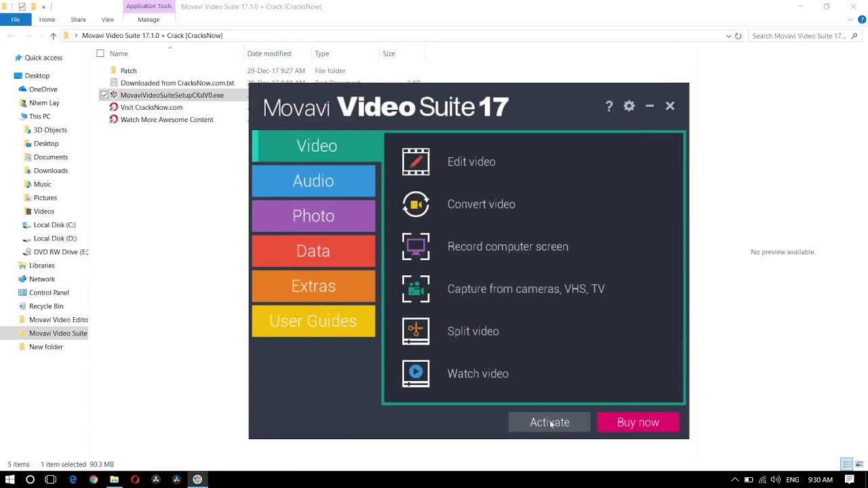868x488 pixels.
Task: Select the Patch folder
Action: point(128,70)
